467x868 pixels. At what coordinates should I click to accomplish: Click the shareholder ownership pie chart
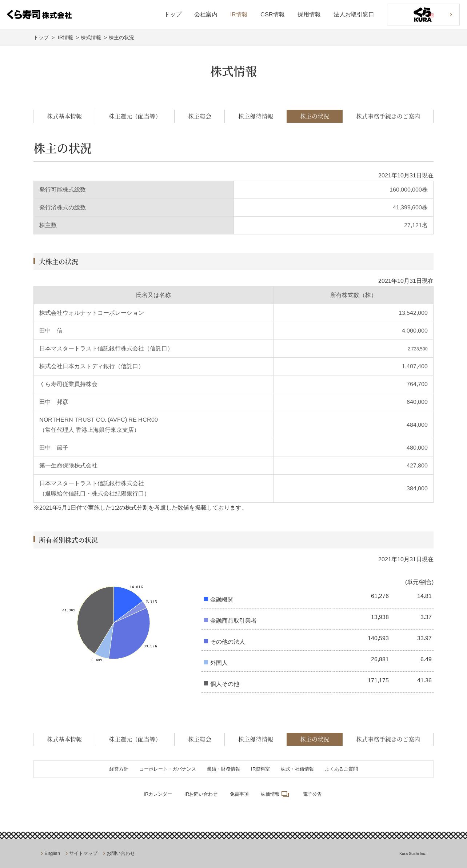coord(113,623)
